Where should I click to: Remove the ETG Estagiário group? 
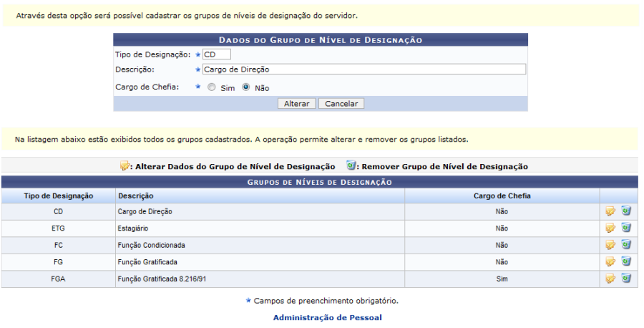click(626, 228)
